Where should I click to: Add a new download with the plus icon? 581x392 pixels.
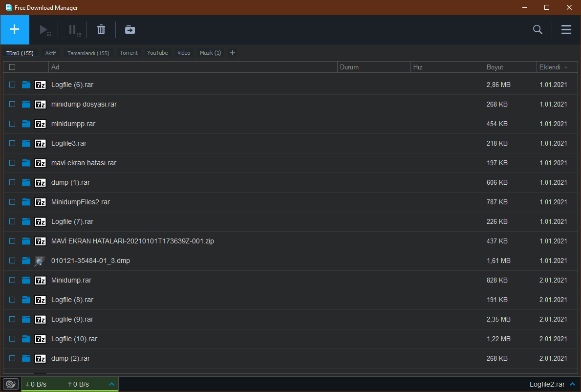[15, 29]
